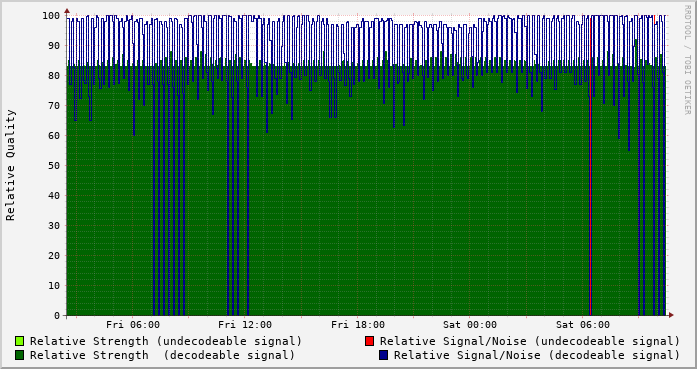Click 'Relative Signal/Noise (decodeable signal)' legend text

pos(537,355)
